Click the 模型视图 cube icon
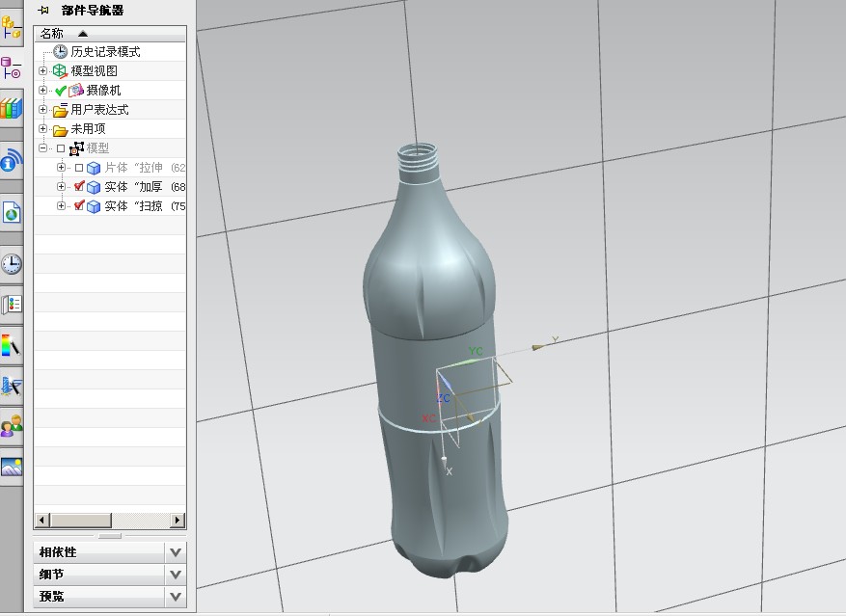 [x=60, y=71]
